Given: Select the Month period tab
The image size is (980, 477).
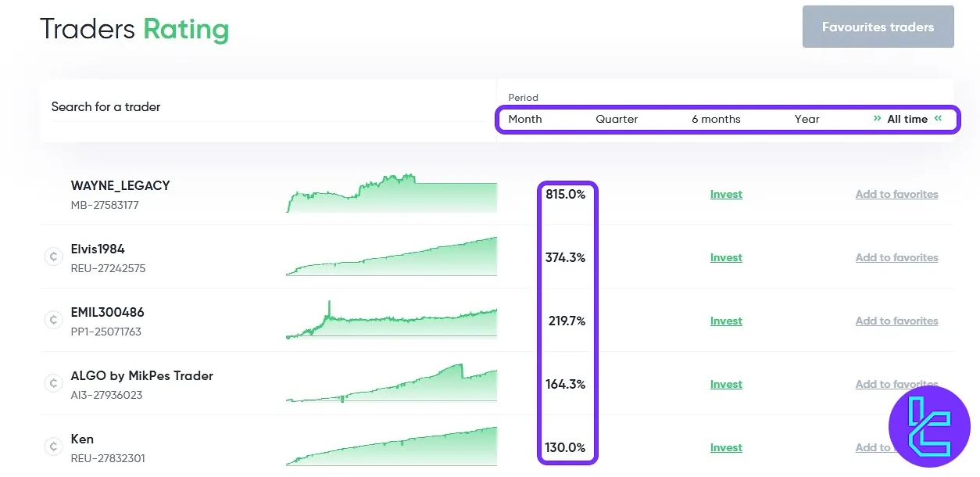Looking at the screenshot, I should pyautogui.click(x=525, y=119).
